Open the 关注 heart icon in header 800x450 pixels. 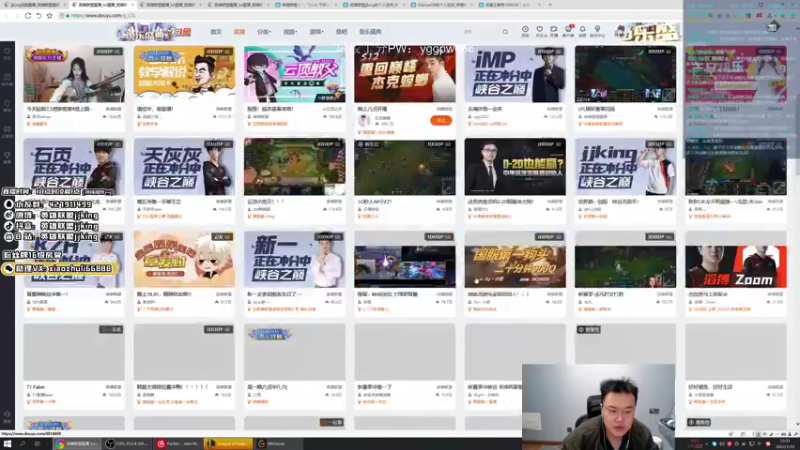pos(539,31)
